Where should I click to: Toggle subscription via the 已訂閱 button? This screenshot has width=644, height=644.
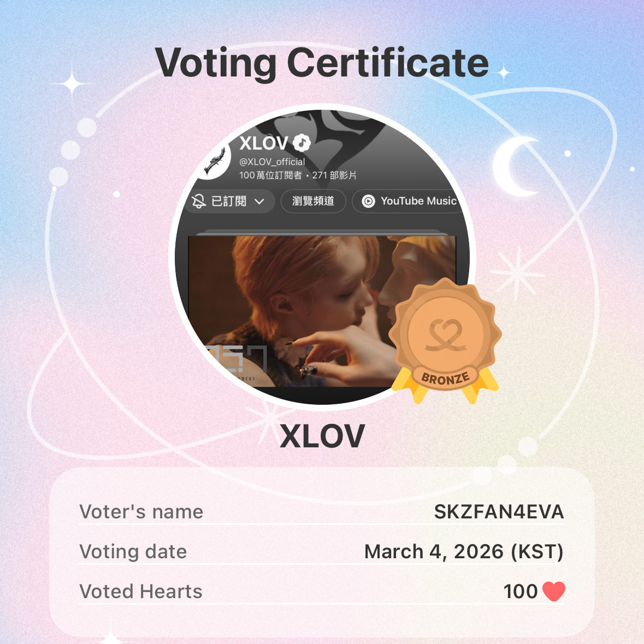click(x=228, y=201)
